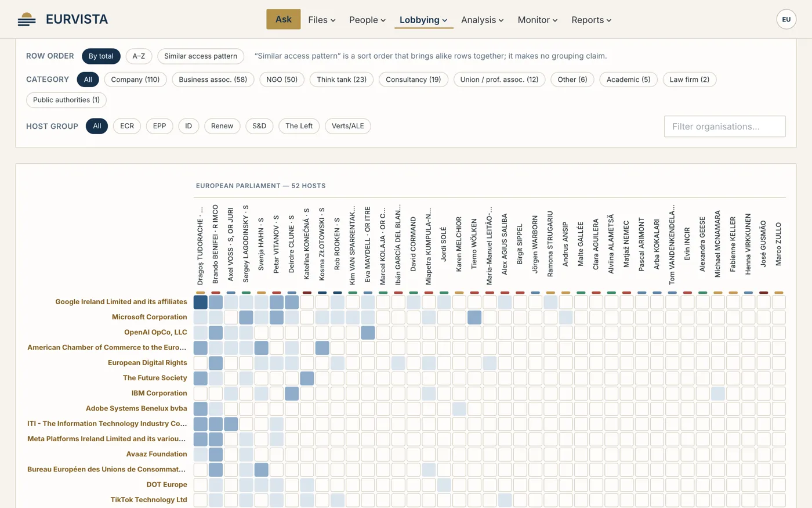Image resolution: width=812 pixels, height=508 pixels.
Task: Click Dragoș TUDORACHE column header
Action: (201, 246)
